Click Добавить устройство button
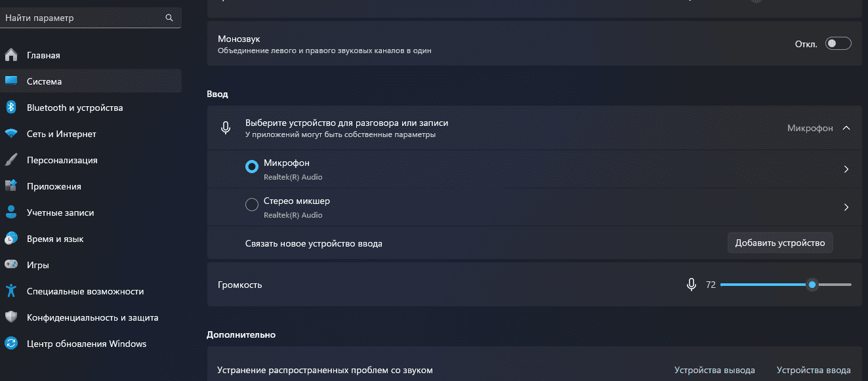868x381 pixels. 779,243
